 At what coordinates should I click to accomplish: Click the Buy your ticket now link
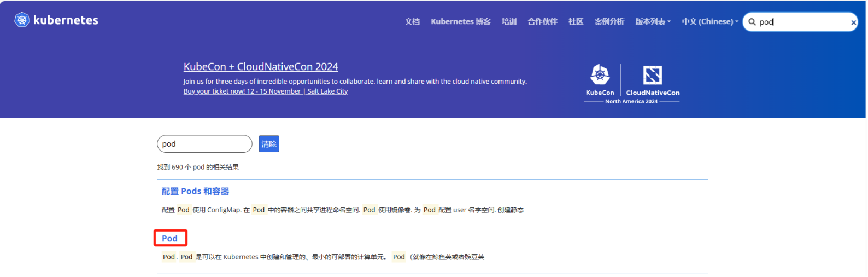pyautogui.click(x=266, y=91)
